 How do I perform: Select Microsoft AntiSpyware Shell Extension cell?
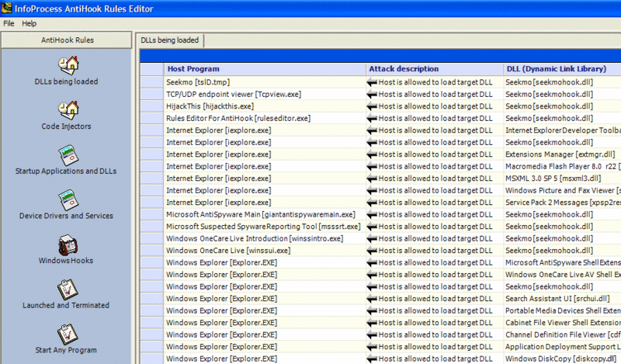562,262
